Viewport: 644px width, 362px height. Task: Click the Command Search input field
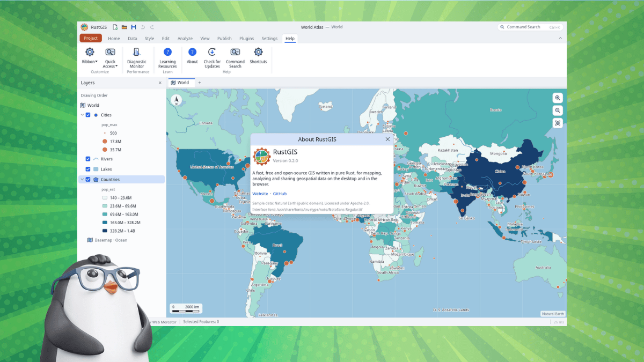[x=530, y=27]
